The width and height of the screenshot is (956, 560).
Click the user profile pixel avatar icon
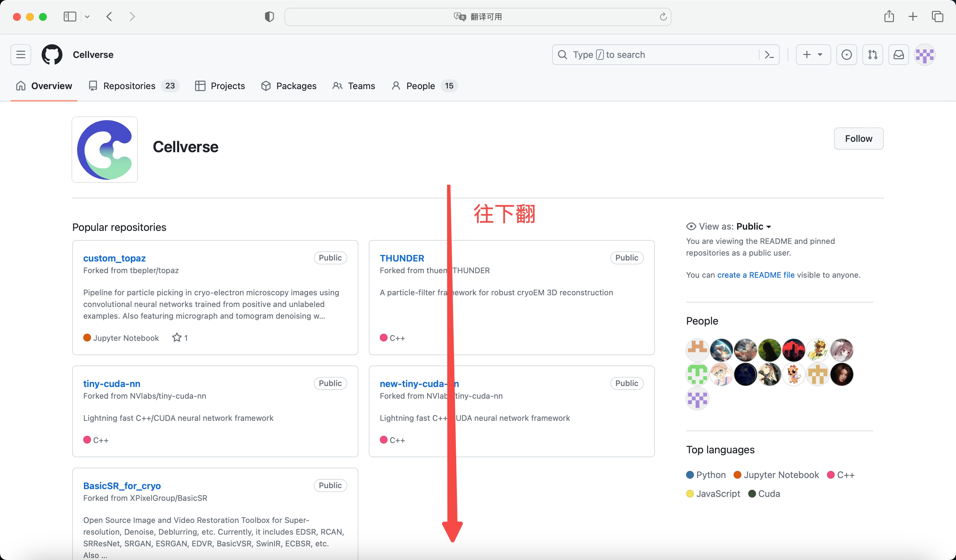pyautogui.click(x=926, y=55)
